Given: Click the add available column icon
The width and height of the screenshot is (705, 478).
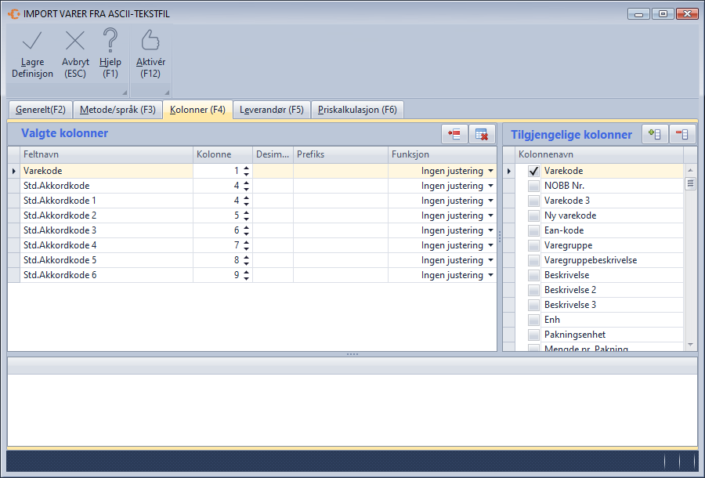Looking at the screenshot, I should point(656,134).
